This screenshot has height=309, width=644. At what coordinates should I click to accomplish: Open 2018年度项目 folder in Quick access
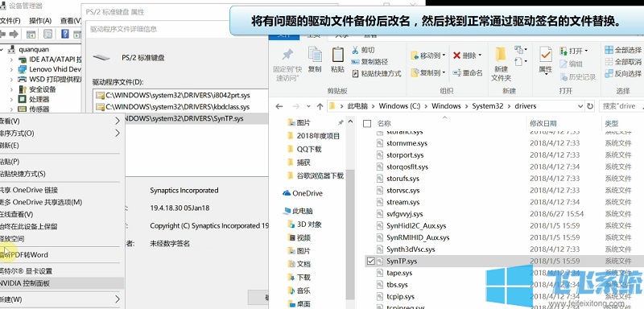314,136
